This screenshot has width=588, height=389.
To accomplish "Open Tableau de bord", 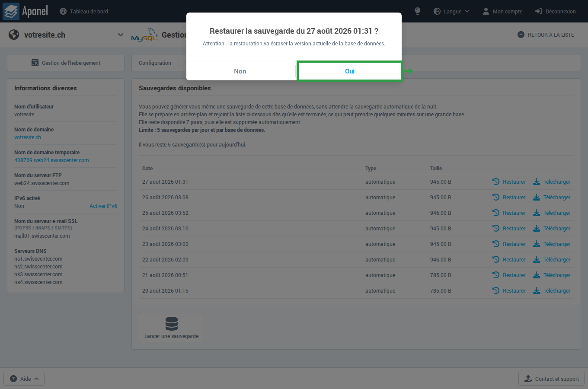I will tap(84, 11).
